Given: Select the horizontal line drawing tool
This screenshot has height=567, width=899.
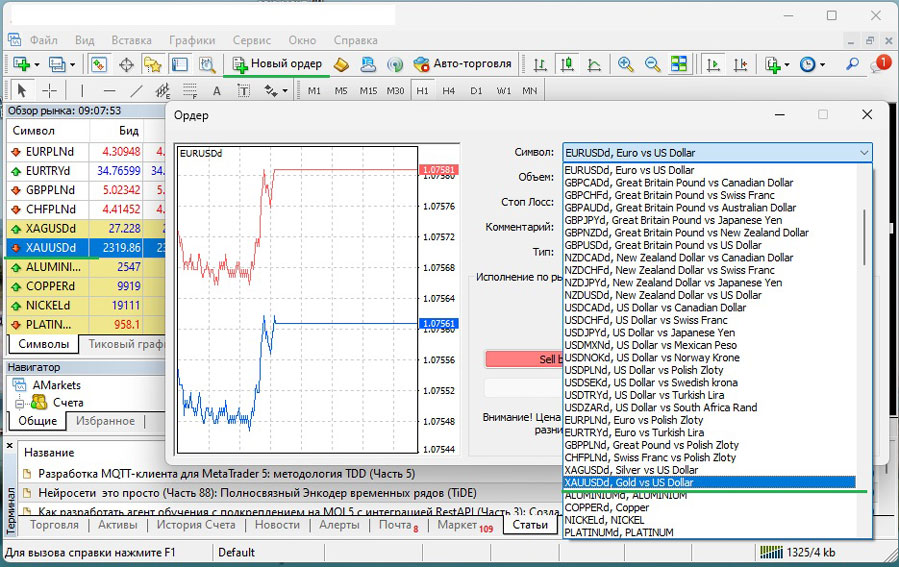Looking at the screenshot, I should point(110,91).
